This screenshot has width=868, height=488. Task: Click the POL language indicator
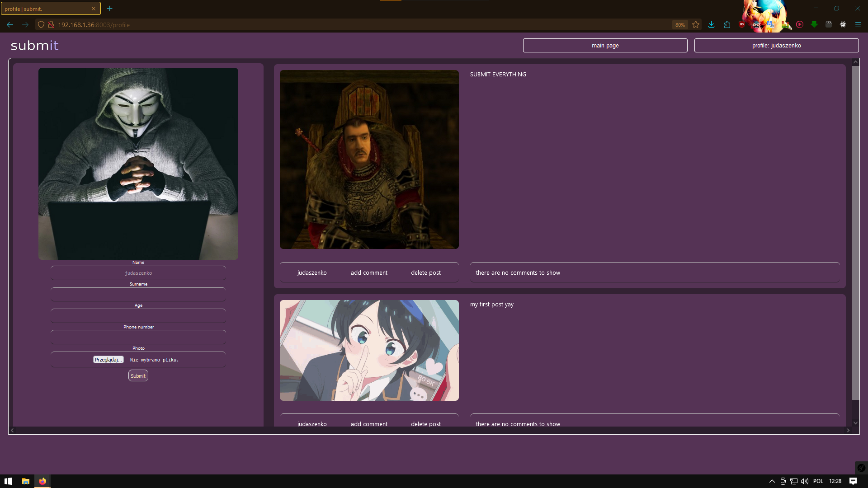818,481
